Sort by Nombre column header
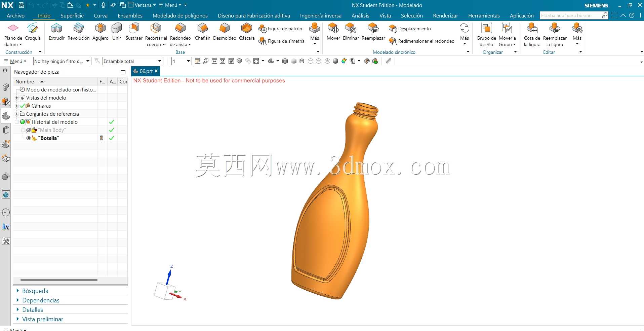The height and width of the screenshot is (331, 644). (55, 81)
